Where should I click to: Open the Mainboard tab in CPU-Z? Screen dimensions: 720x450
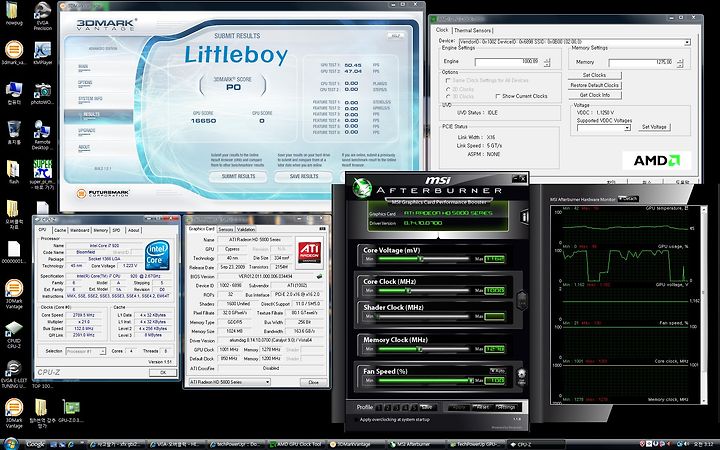pyautogui.click(x=79, y=230)
